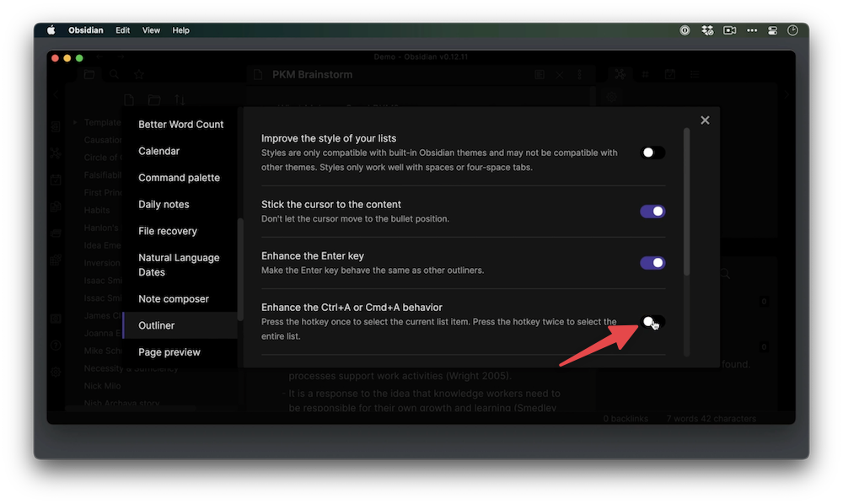Click the insert template ribbon icon
The height and width of the screenshot is (504, 843).
coord(56,206)
